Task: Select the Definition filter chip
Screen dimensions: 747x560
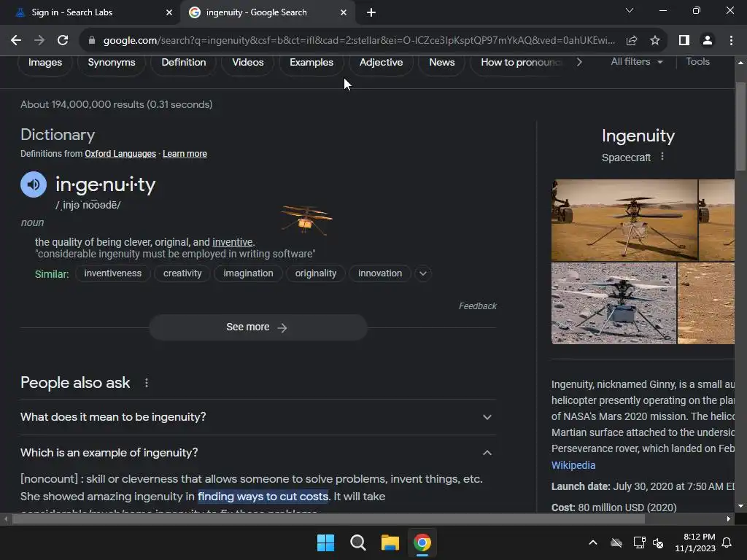Action: (x=184, y=63)
